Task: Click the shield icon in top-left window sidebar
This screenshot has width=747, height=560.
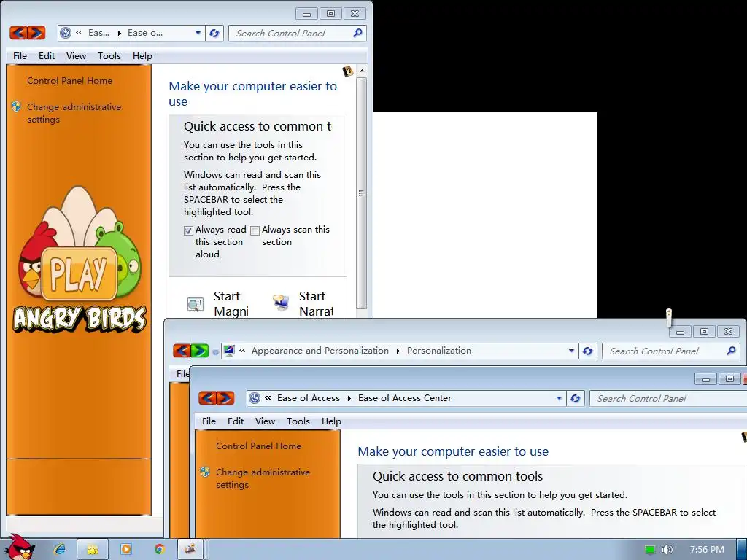Action: pyautogui.click(x=16, y=106)
